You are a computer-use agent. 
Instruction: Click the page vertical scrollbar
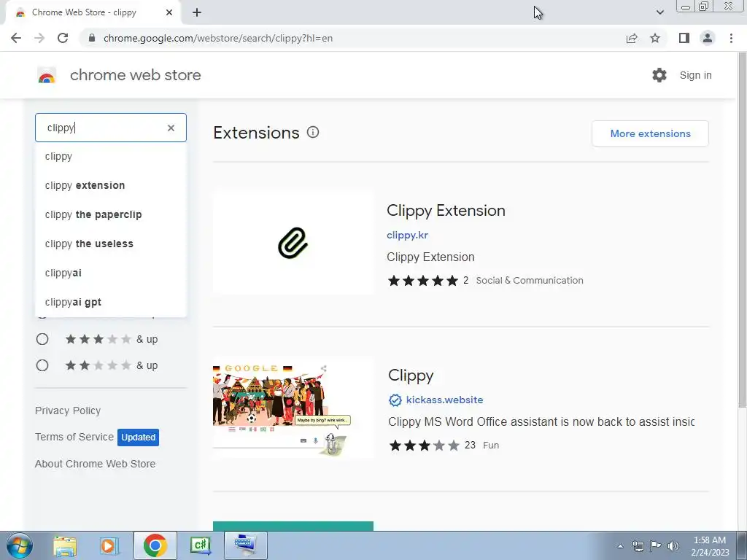(x=742, y=228)
